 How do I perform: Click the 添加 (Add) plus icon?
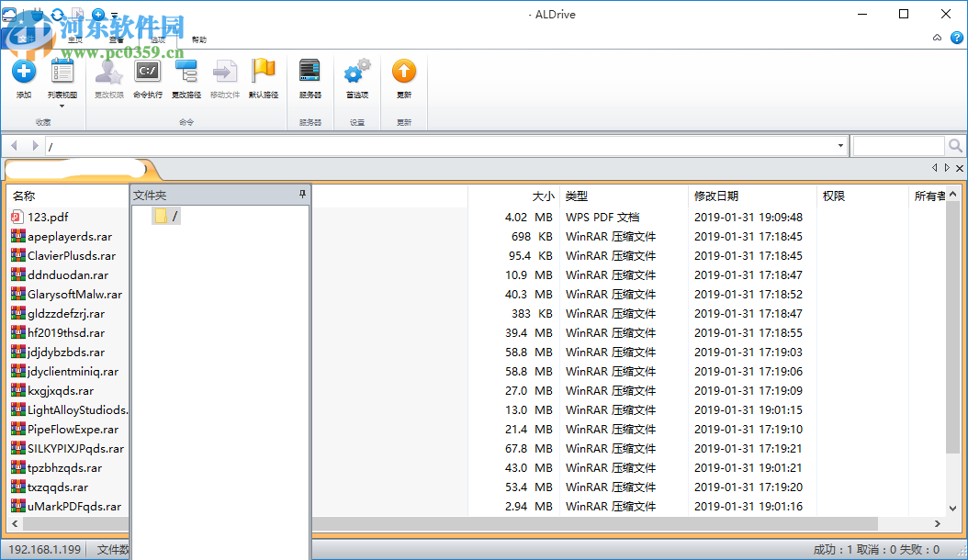(23, 72)
